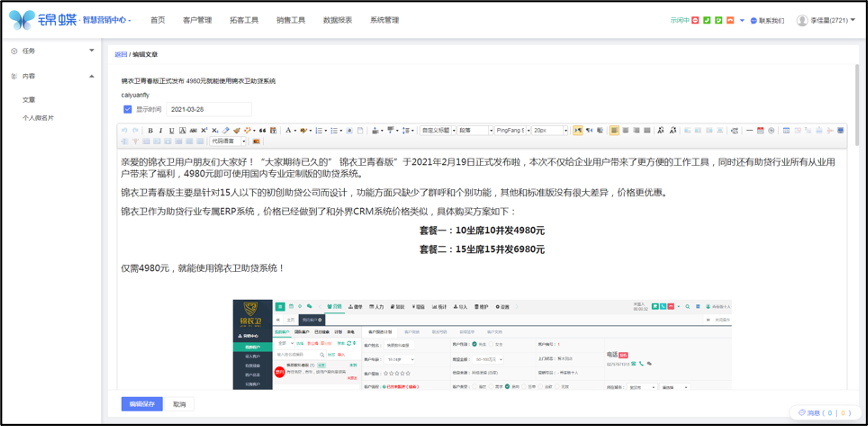Apply superscript formatting
This screenshot has height=427, width=868.
point(204,130)
